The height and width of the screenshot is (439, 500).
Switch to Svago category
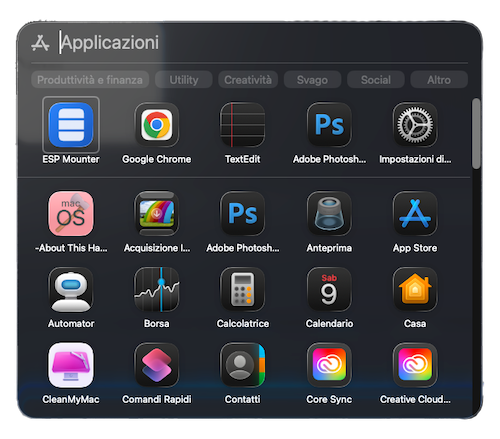click(x=312, y=80)
